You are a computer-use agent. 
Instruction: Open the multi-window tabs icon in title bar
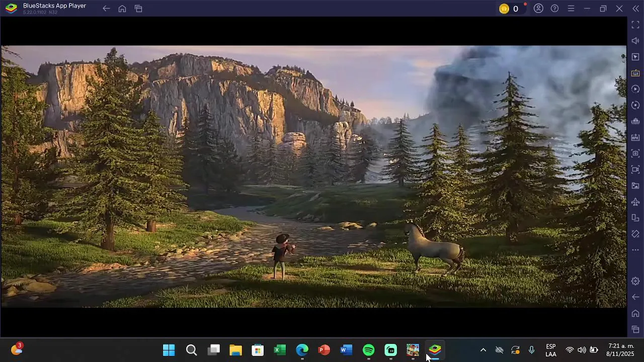(138, 9)
